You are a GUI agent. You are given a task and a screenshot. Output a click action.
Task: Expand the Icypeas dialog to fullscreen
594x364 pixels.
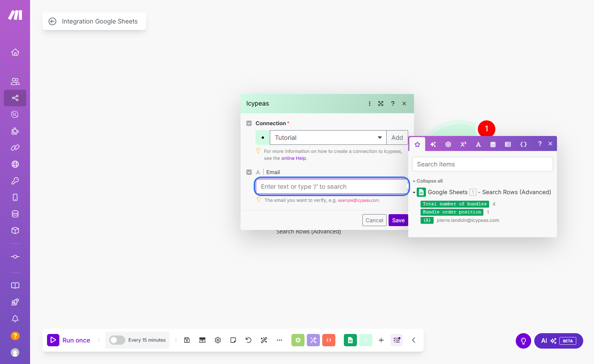coord(381,104)
